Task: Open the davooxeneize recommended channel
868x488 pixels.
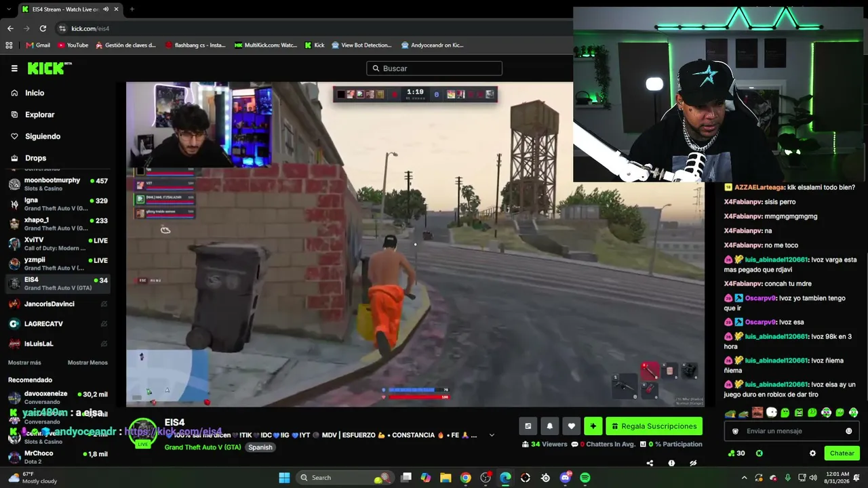Action: [x=58, y=397]
